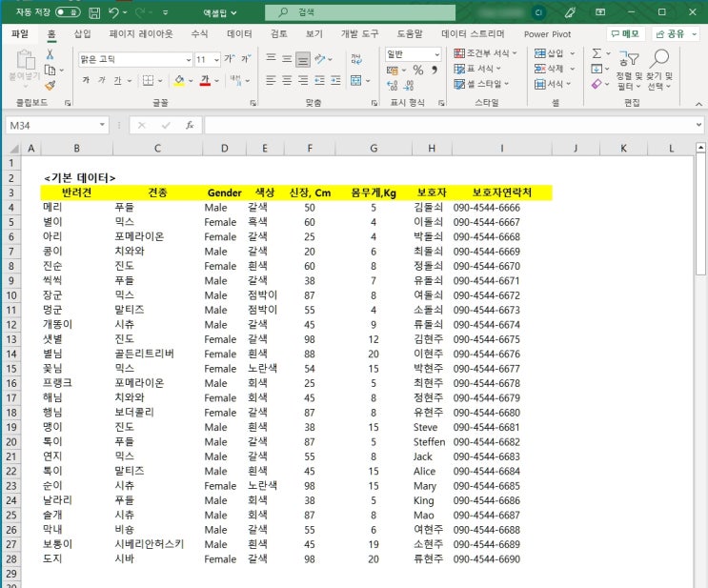Click the AutoSum sigma icon
Viewport: 708px width, 588px height.
597,53
